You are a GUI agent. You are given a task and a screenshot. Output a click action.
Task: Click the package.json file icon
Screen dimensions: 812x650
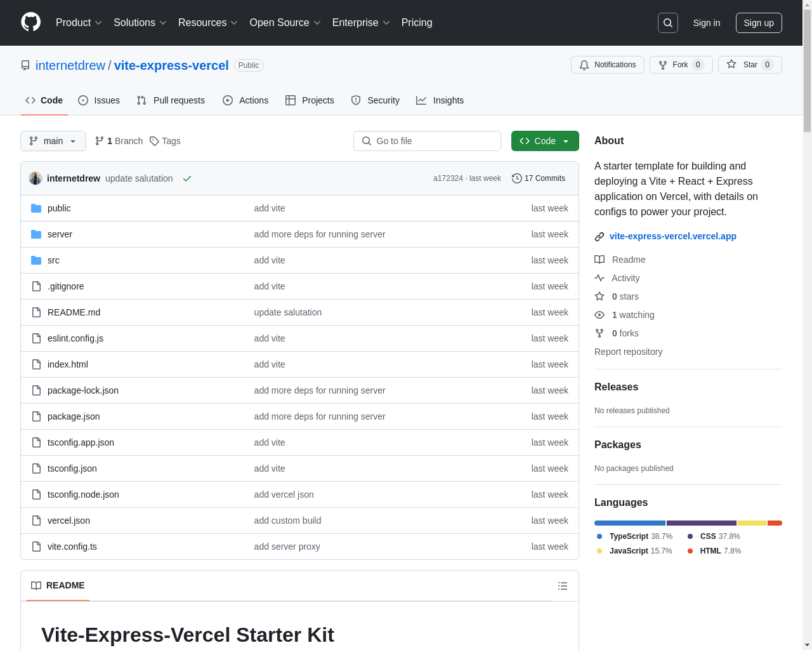tap(36, 416)
